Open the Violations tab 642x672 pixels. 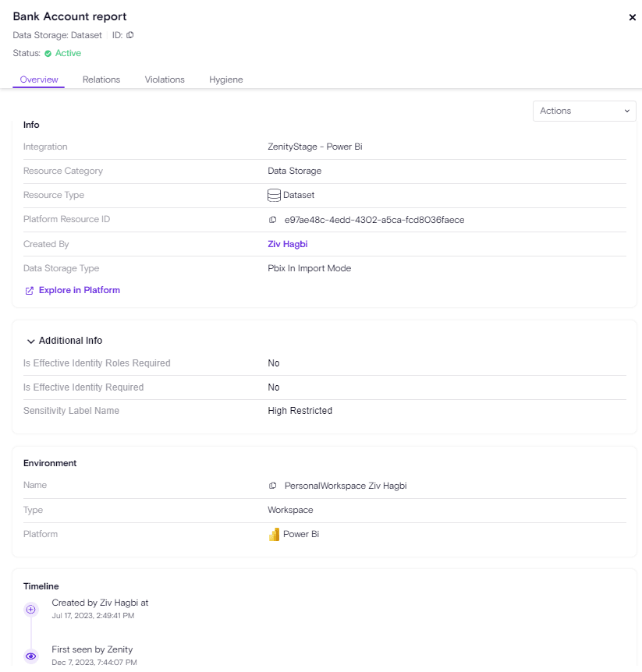click(165, 80)
